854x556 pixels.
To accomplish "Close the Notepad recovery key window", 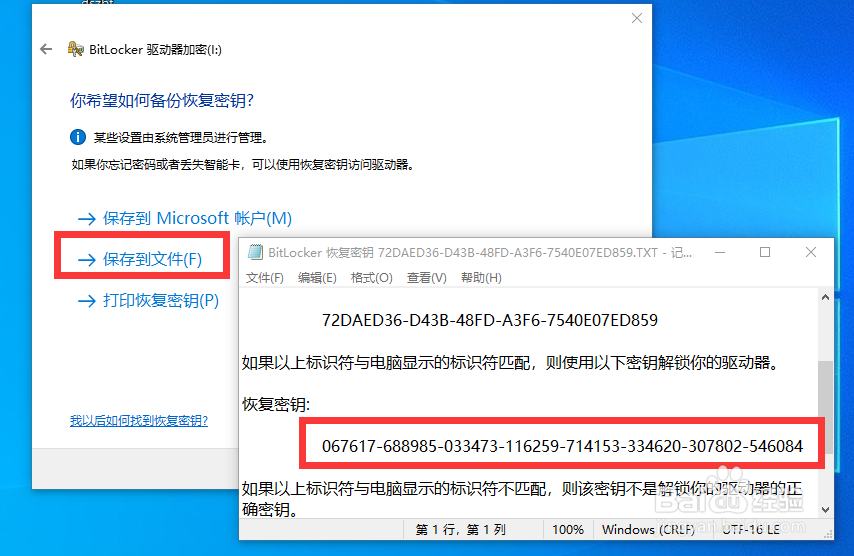I will coord(810,252).
